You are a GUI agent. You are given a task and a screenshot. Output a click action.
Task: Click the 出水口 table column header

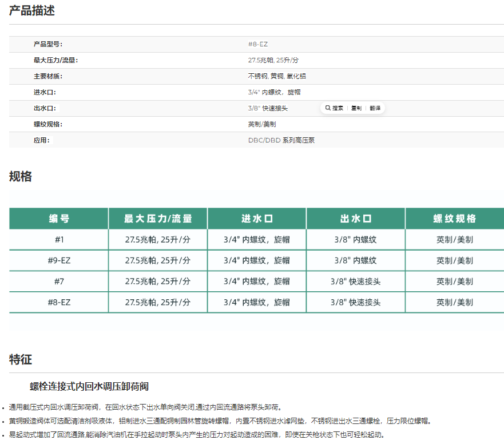[356, 219]
